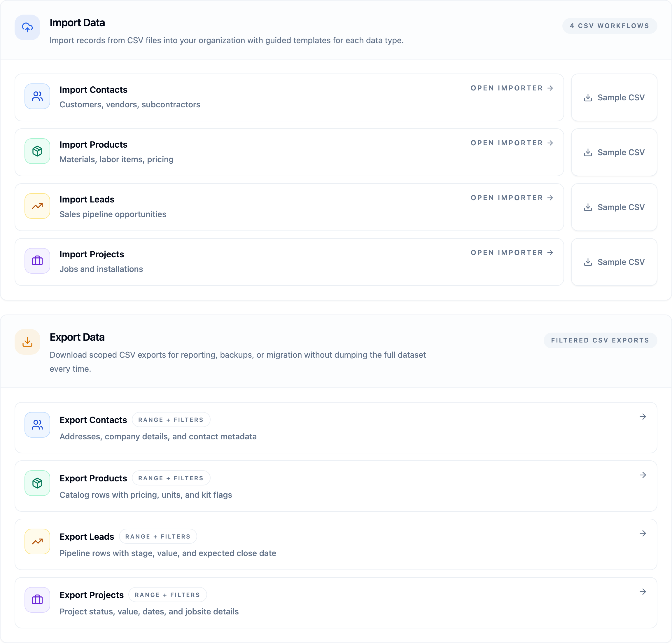Click the Export Contacts people icon
This screenshot has width=672, height=643.
tap(37, 425)
